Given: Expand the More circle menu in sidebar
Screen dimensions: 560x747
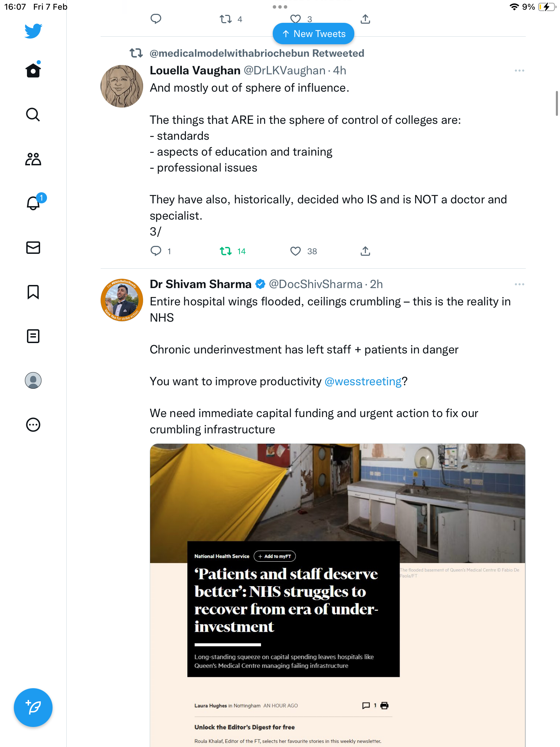Looking at the screenshot, I should 33,425.
